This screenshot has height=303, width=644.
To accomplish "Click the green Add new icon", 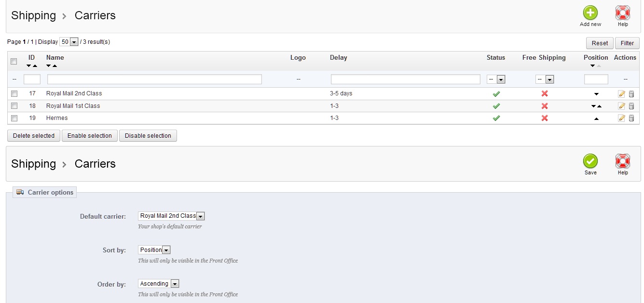I will [x=590, y=13].
